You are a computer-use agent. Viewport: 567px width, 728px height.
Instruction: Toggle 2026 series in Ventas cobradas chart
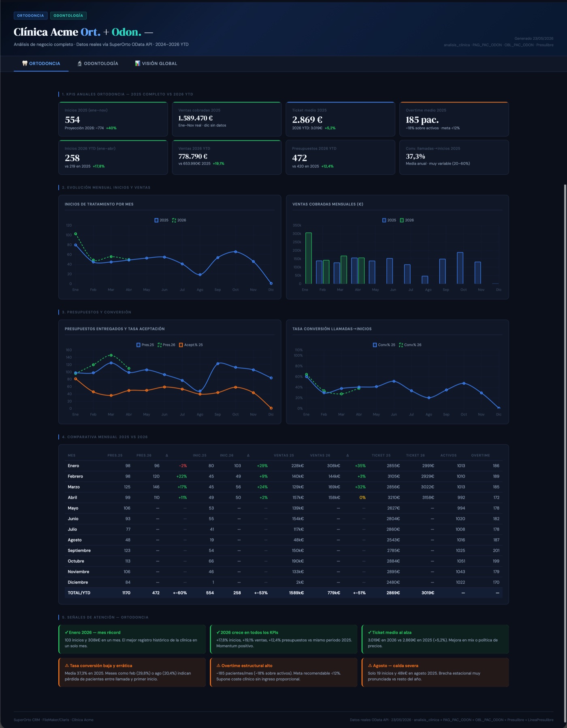click(x=407, y=220)
